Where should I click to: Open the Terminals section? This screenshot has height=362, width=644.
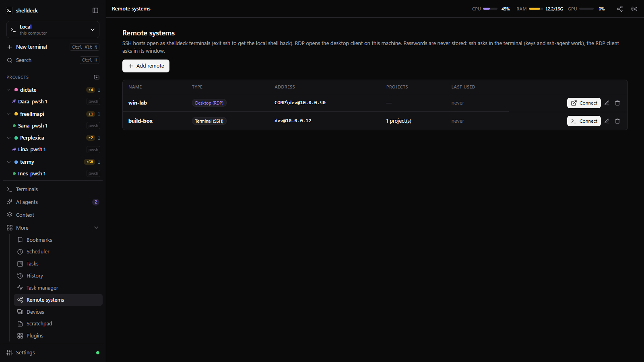(53, 189)
